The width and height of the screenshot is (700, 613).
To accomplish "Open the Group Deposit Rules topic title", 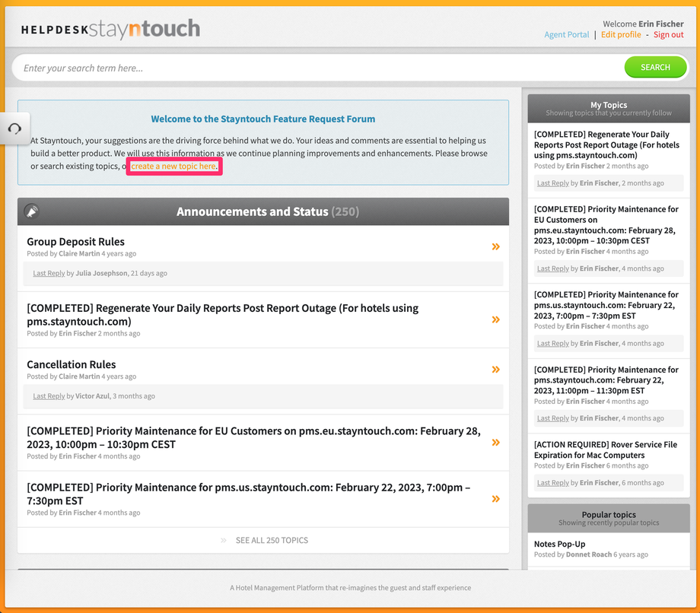I will (75, 242).
